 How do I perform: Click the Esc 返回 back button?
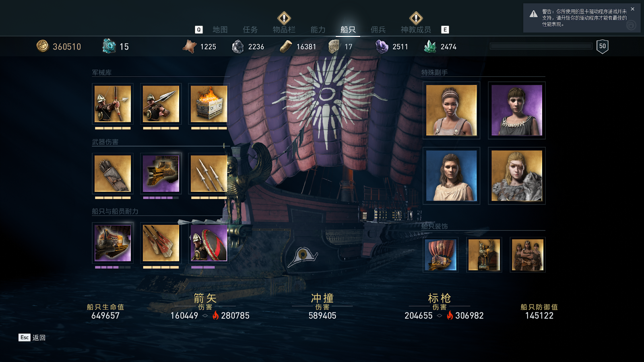click(x=32, y=337)
